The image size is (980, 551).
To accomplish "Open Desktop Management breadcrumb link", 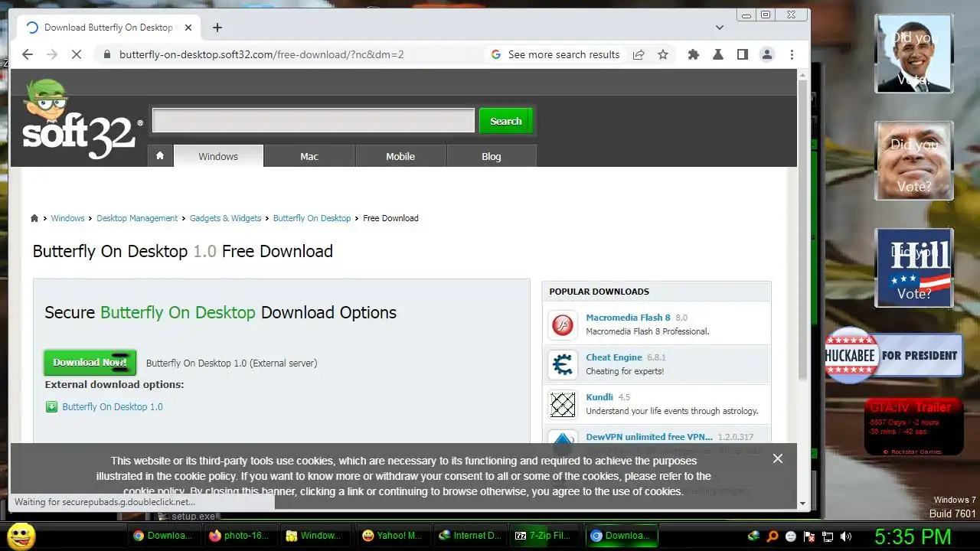I will tap(137, 218).
